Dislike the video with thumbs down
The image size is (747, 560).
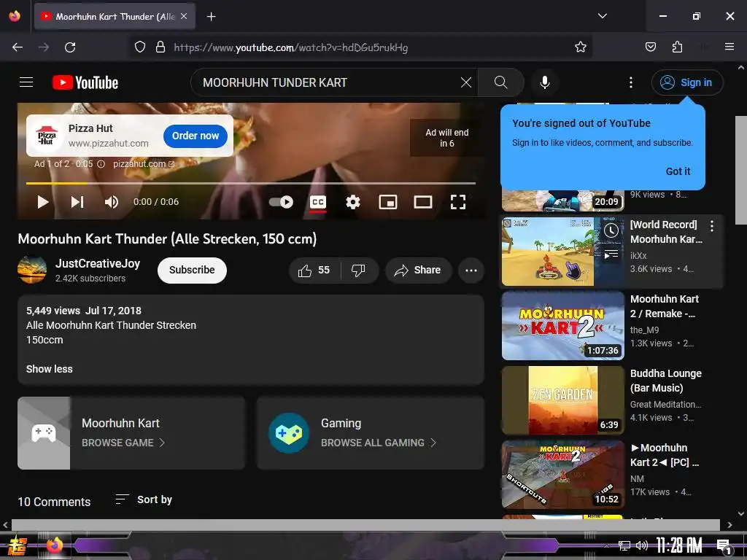pyautogui.click(x=358, y=270)
